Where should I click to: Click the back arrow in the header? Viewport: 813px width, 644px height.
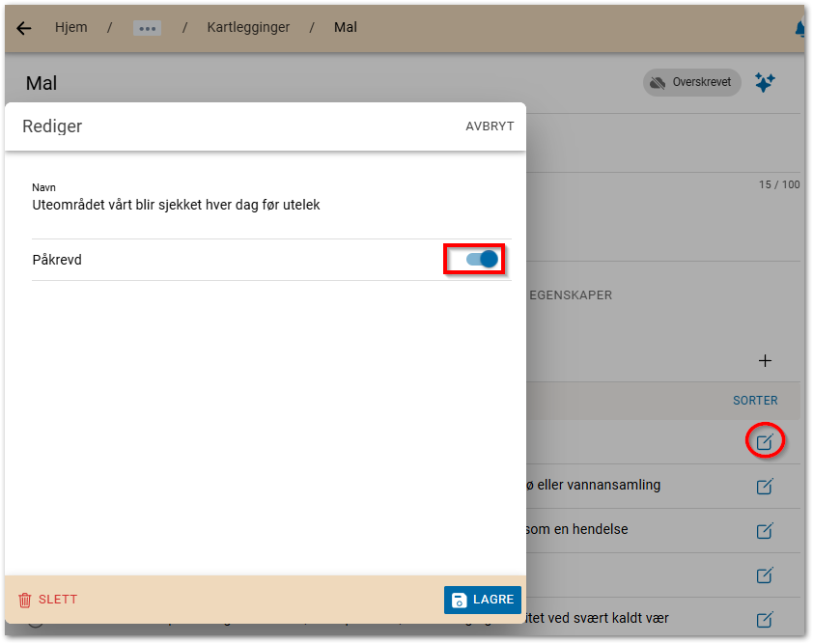(x=24, y=28)
